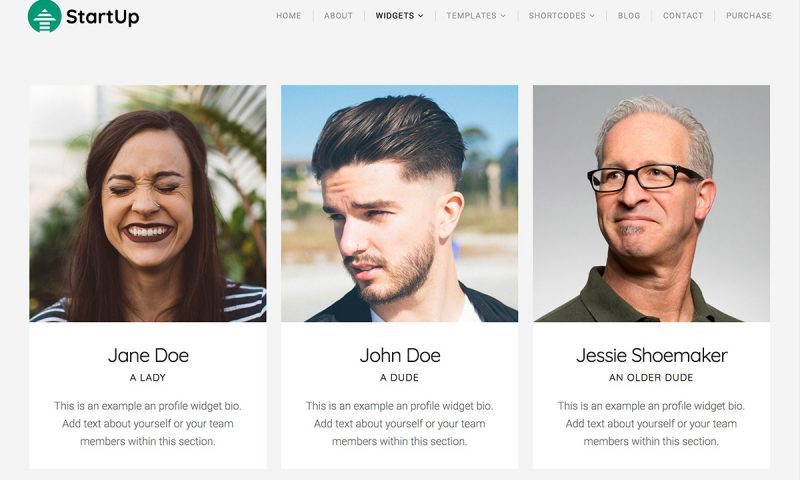Open the Shortcodes menu
The image size is (800, 480).
pyautogui.click(x=557, y=16)
